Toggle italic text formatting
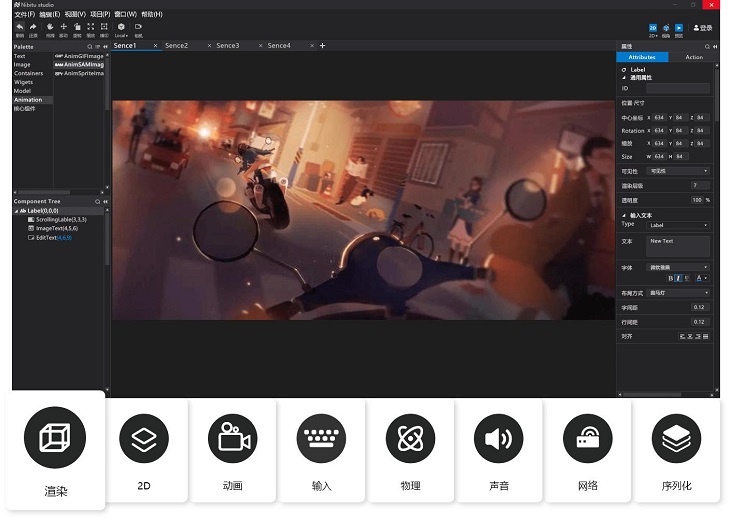 (679, 278)
